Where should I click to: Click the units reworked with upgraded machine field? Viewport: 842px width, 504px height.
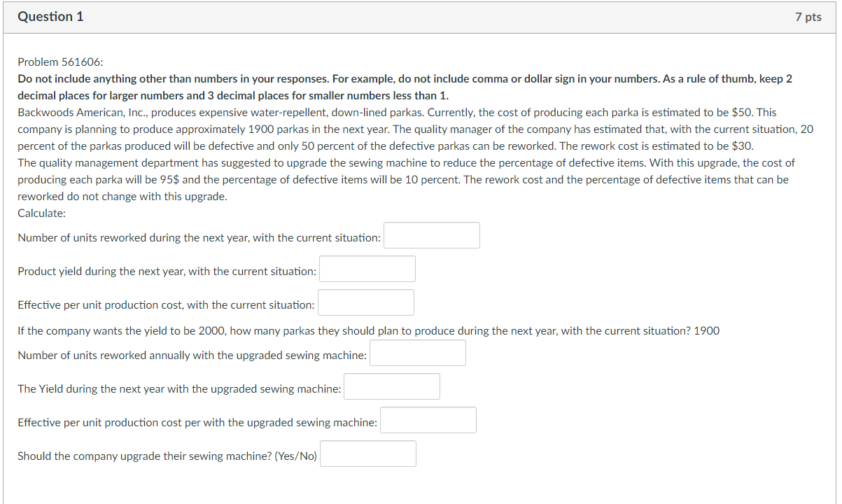pyautogui.click(x=417, y=352)
